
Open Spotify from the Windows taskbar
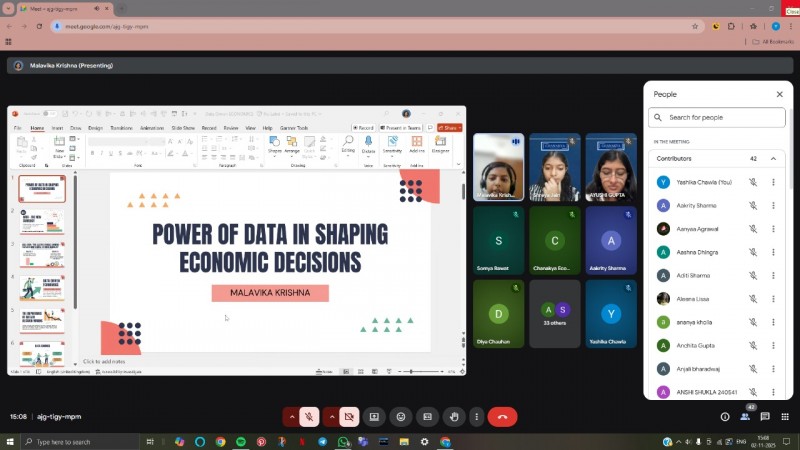coord(241,441)
